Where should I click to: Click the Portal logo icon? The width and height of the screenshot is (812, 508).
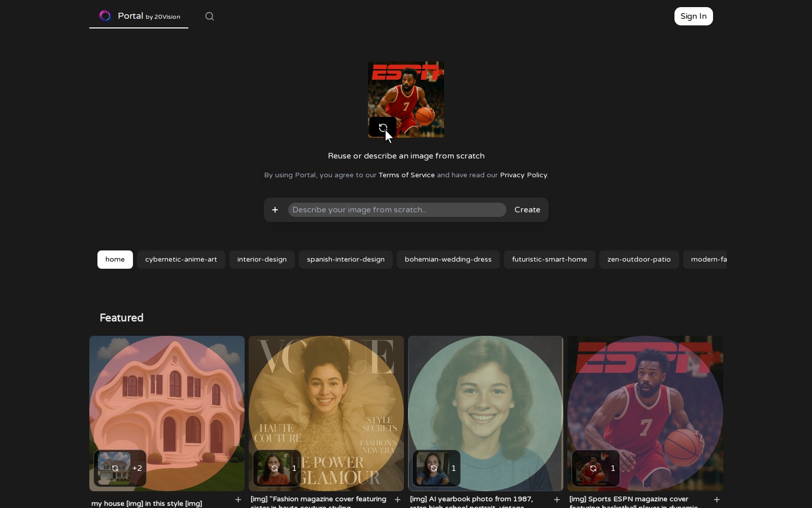[105, 16]
